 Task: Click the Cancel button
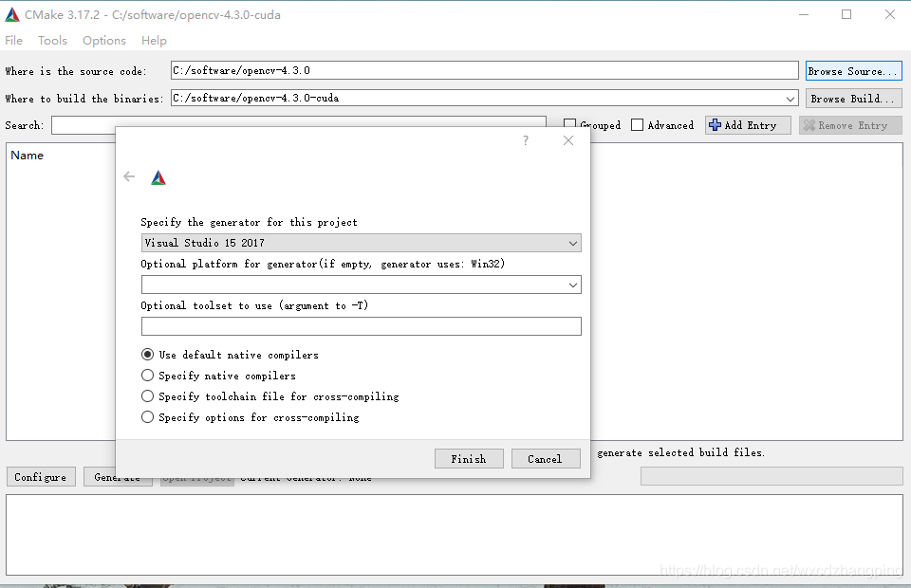(546, 459)
